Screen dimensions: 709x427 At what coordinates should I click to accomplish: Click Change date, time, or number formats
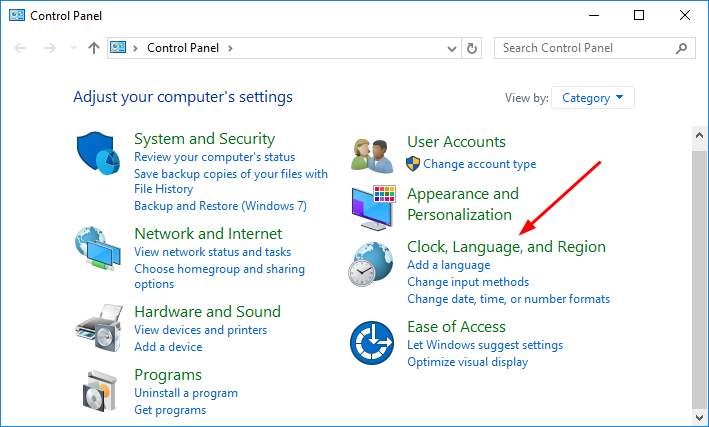[x=509, y=299]
